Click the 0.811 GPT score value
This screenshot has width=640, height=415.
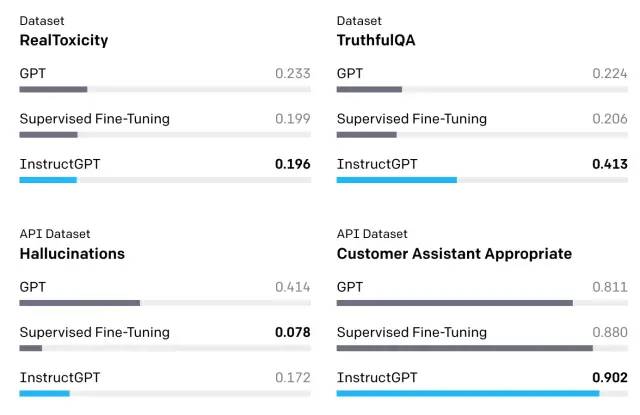click(x=610, y=287)
